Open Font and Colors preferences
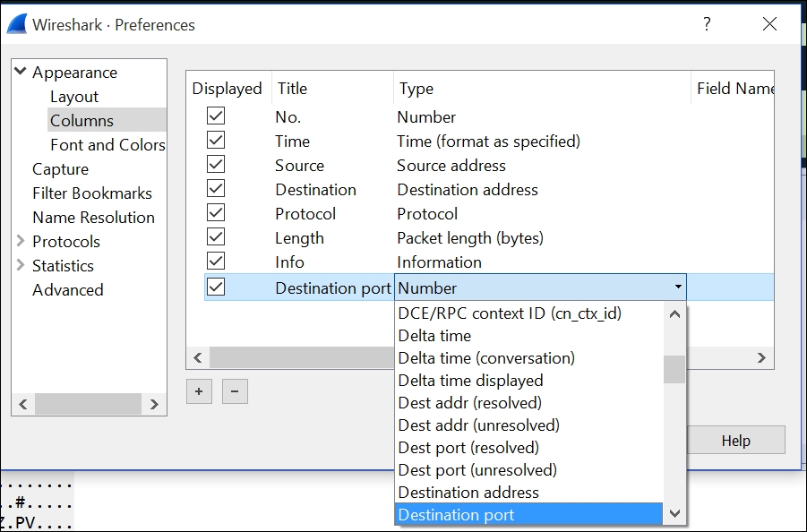807x532 pixels. tap(107, 145)
